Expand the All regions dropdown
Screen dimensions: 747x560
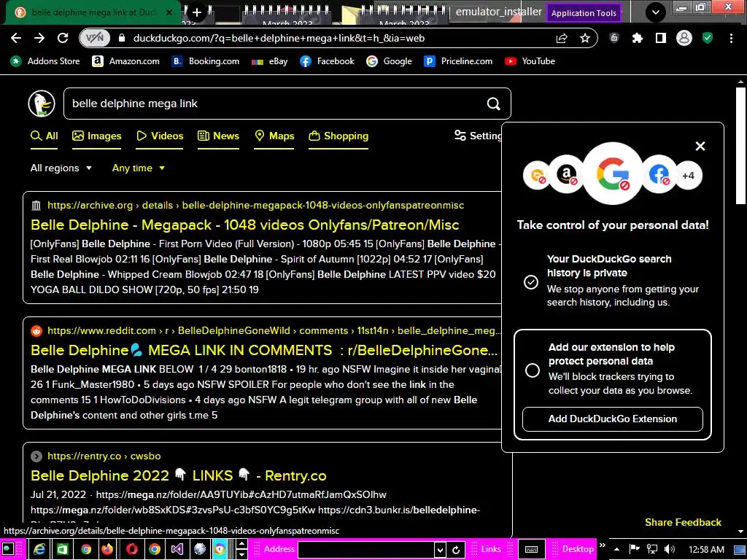[61, 168]
